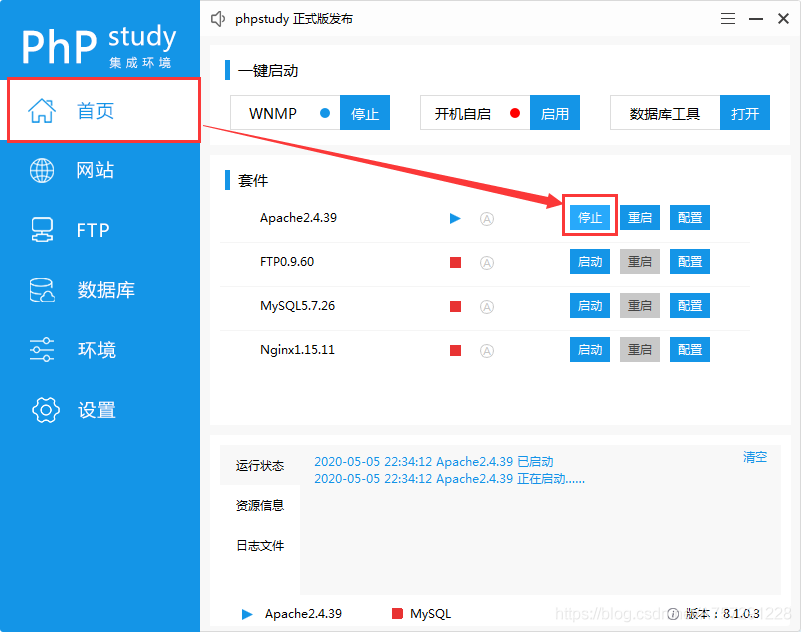This screenshot has height=632, width=801.
Task: Stop the WNMP one-click service
Action: 365,113
